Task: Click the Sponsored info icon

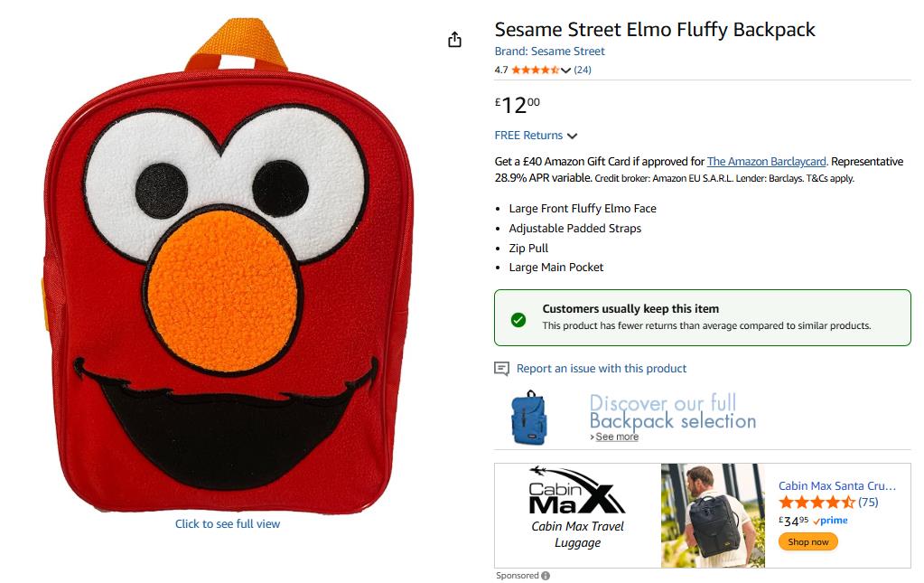Action: [x=546, y=576]
